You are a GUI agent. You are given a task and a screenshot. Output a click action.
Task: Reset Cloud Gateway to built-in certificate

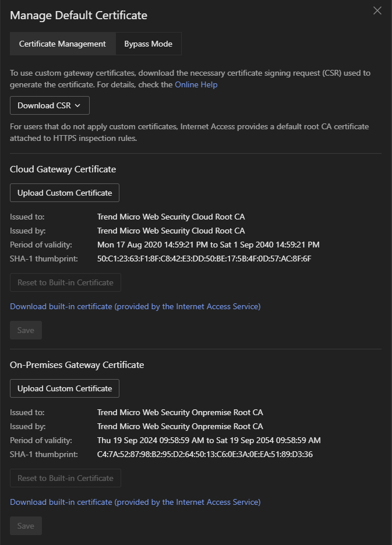click(65, 282)
